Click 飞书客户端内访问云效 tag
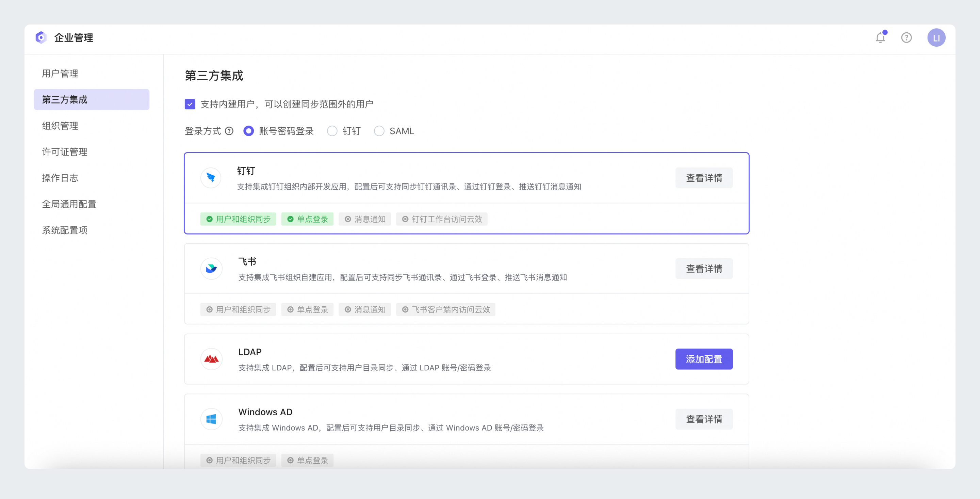 pyautogui.click(x=446, y=309)
